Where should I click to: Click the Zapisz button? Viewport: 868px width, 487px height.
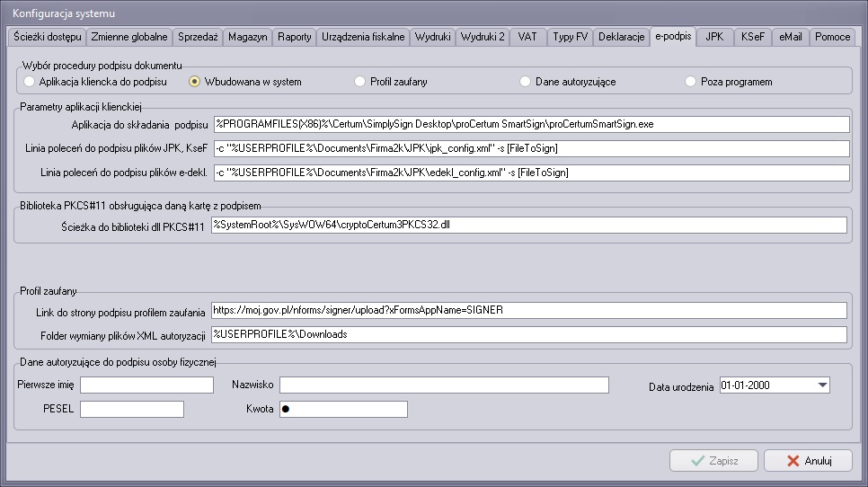pos(713,461)
